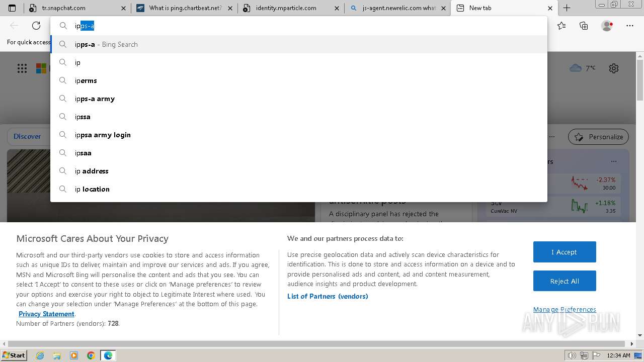Open Edge Settings and more ellipsis
Image resolution: width=644 pixels, height=362 pixels.
click(x=630, y=26)
